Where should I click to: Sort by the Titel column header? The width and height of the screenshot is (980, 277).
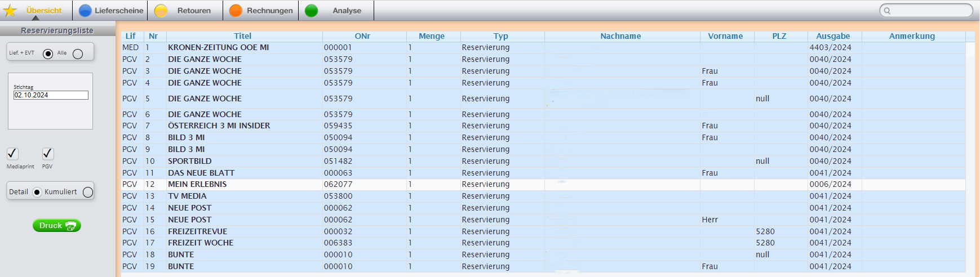(242, 36)
